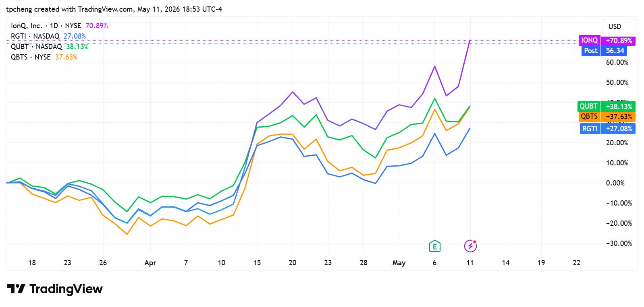Image resolution: width=644 pixels, height=307 pixels.
Task: Select the QBTS NYSE legend entry
Action: (x=44, y=57)
